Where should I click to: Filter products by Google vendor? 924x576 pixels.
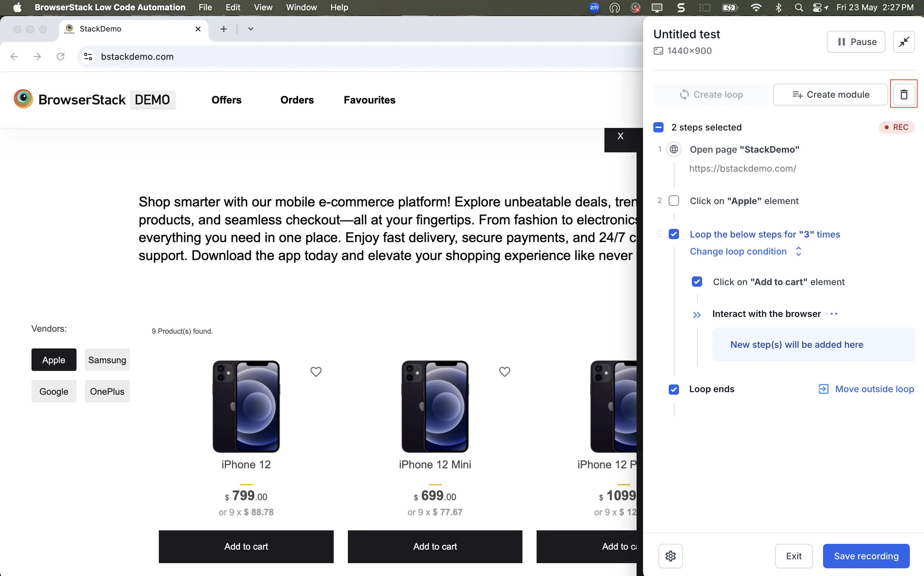[x=54, y=391]
